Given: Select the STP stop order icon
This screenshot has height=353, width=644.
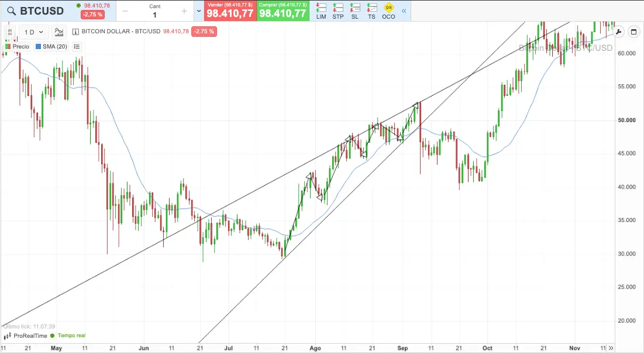Looking at the screenshot, I should click(x=338, y=11).
